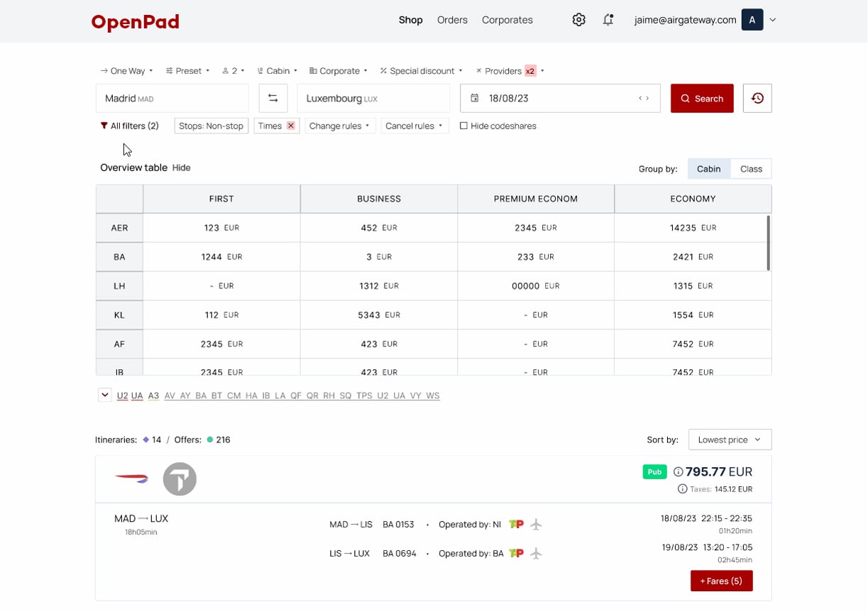868x614 pixels.
Task: Expand account menu chevron near email
Action: click(x=773, y=20)
